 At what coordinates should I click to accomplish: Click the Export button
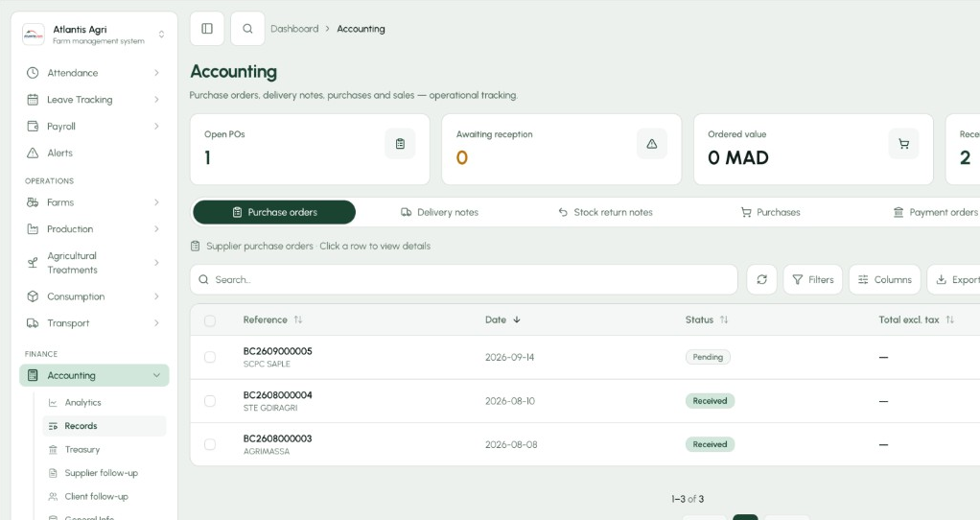click(954, 279)
